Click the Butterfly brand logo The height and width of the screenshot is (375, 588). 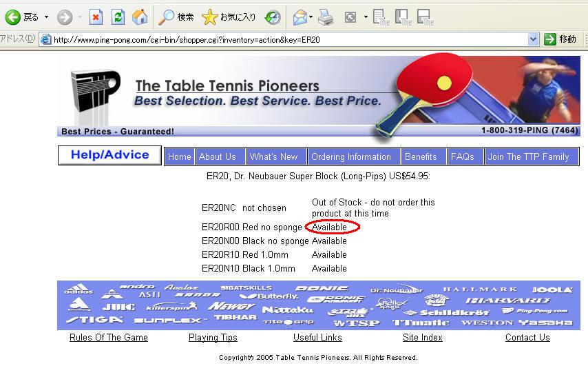pos(269,296)
